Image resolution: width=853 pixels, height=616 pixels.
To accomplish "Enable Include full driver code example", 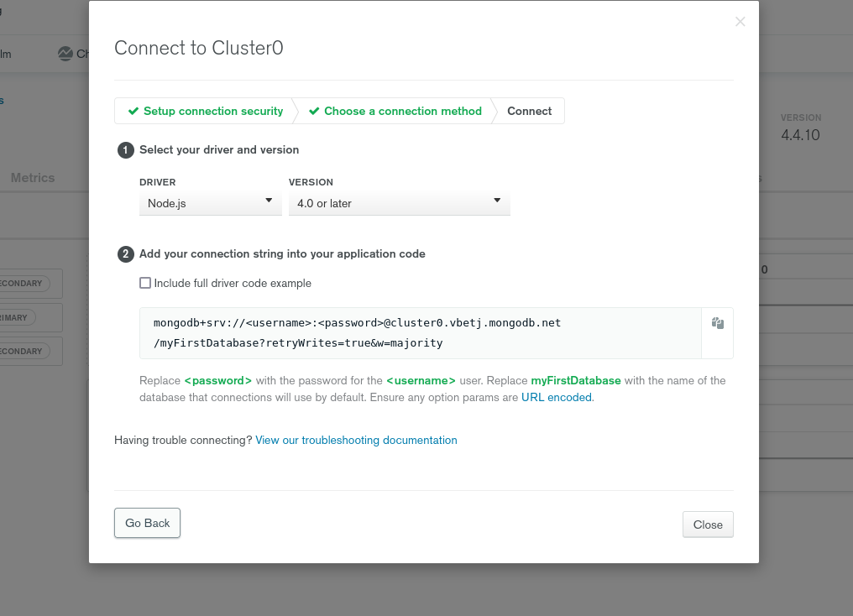I will click(x=145, y=283).
